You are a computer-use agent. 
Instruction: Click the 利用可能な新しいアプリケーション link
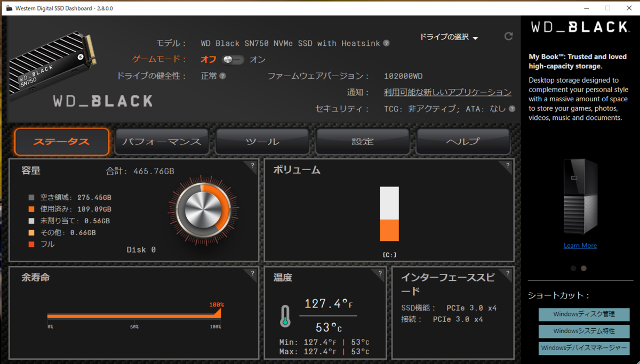447,92
